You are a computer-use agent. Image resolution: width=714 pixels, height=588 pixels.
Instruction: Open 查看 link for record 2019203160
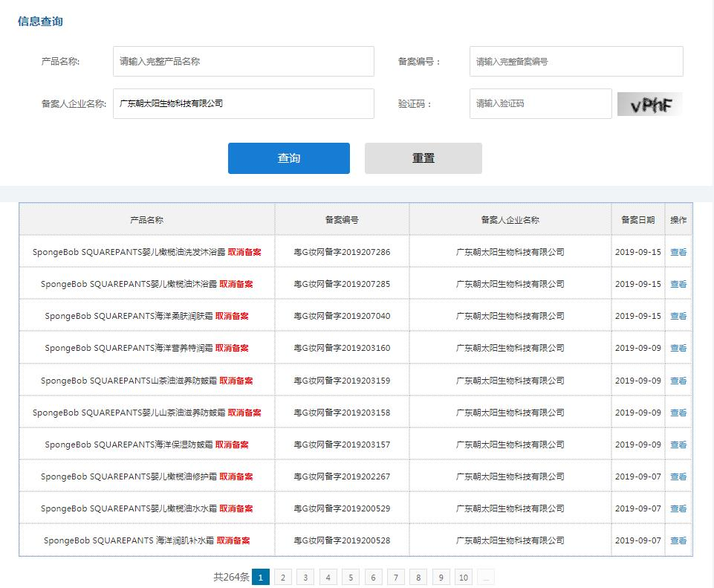678,348
